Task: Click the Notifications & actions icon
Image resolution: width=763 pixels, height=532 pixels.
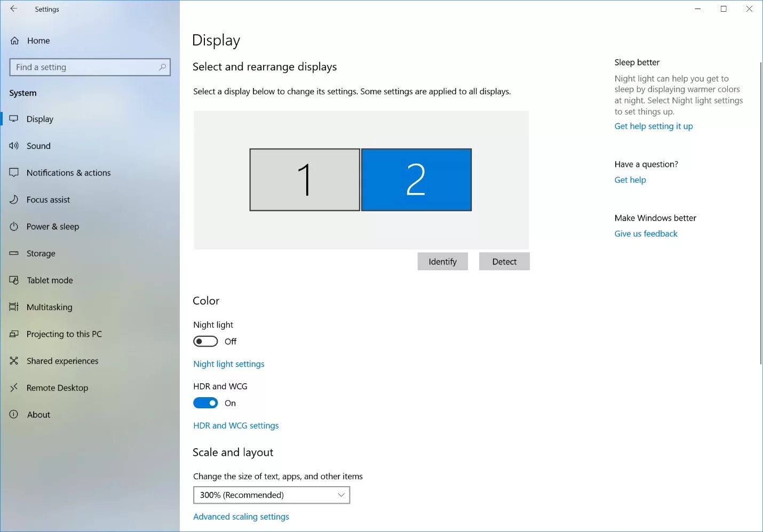Action: point(14,172)
